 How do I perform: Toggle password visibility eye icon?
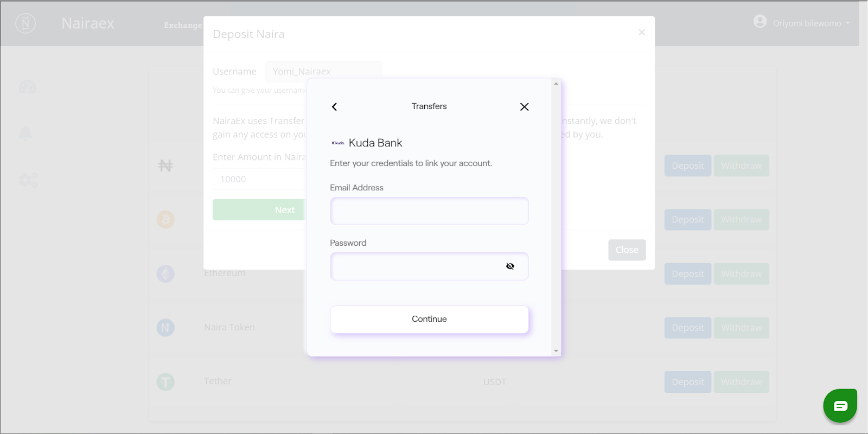pos(510,266)
